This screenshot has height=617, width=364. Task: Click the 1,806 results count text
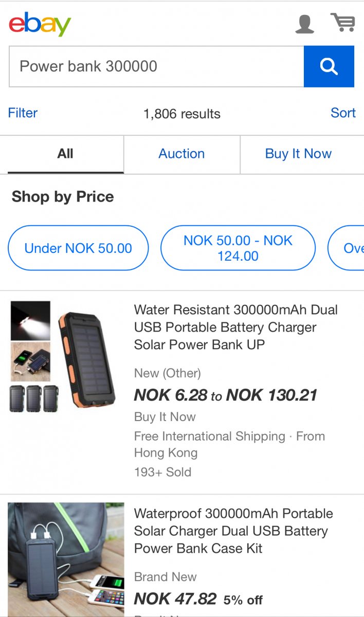pos(182,114)
